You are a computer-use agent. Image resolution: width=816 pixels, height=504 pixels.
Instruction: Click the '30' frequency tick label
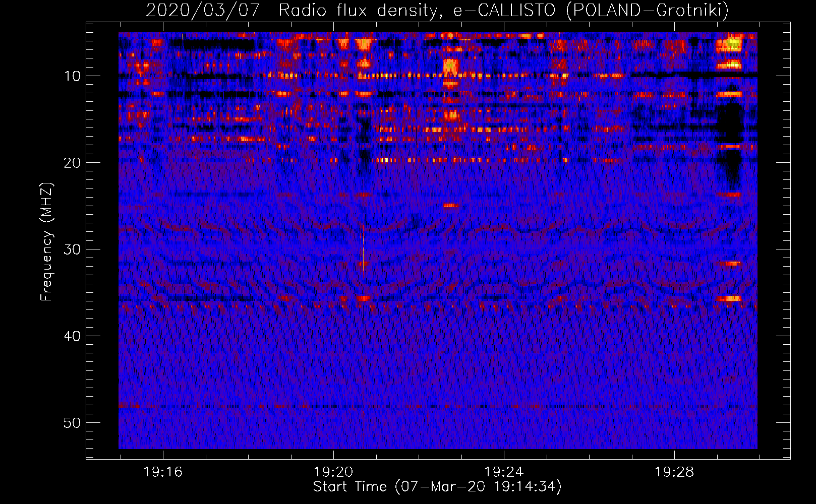pyautogui.click(x=73, y=249)
